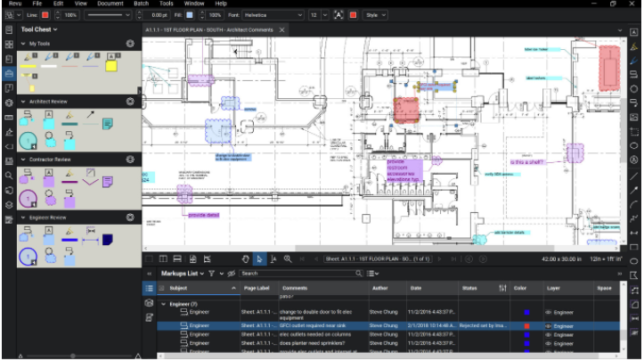
Task: Open My Tools gear settings icon
Action: (x=130, y=44)
